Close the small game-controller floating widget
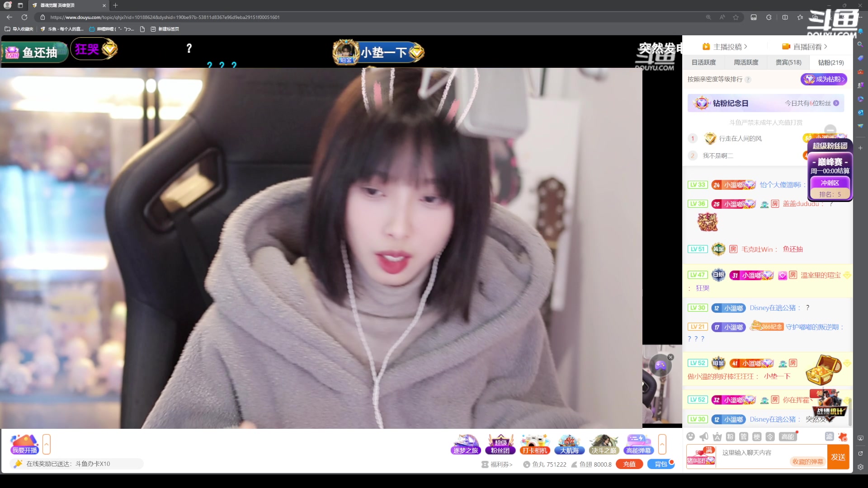Viewport: 868px width, 488px height. tap(671, 357)
